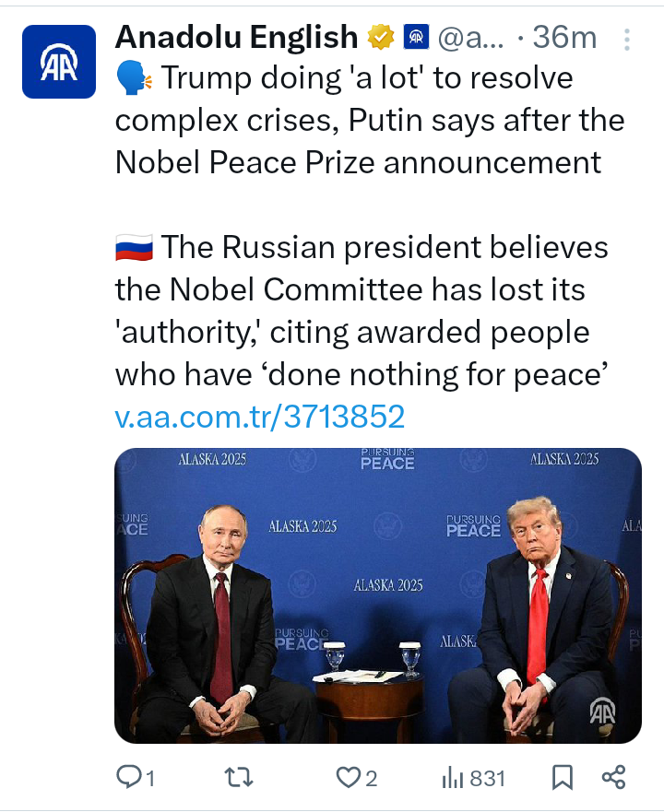Open the three-dot more options menu
This screenshot has width=664, height=812.
tap(627, 40)
